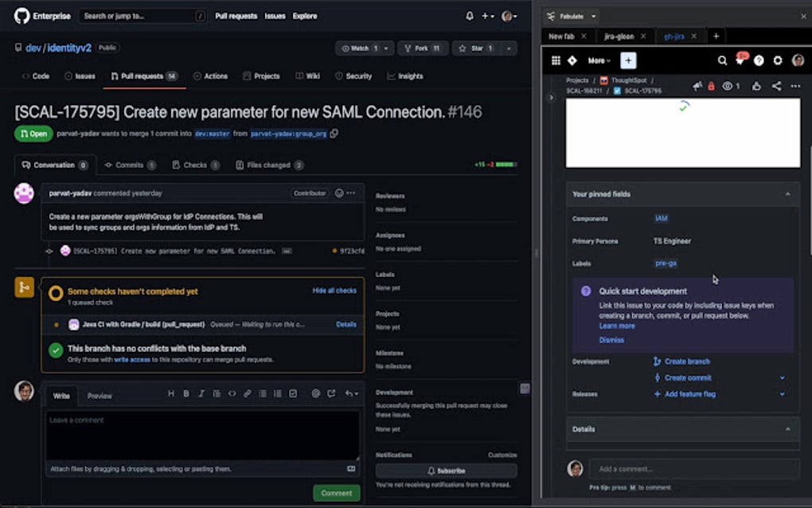
Task: Collapse the Your pinned fields section
Action: [789, 193]
